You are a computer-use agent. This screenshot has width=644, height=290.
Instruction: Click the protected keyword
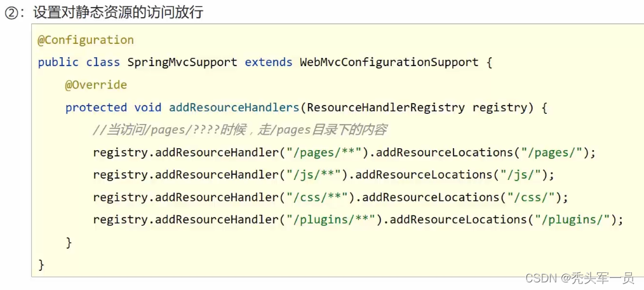point(96,107)
